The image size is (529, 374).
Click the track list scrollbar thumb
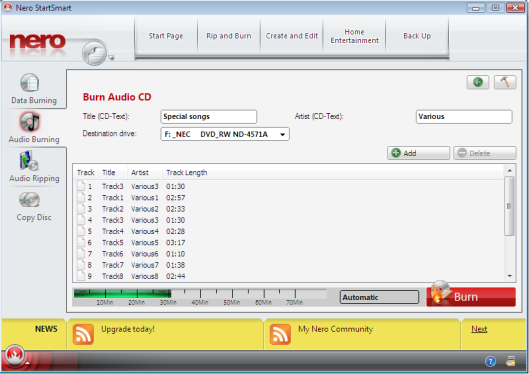pos(509,206)
